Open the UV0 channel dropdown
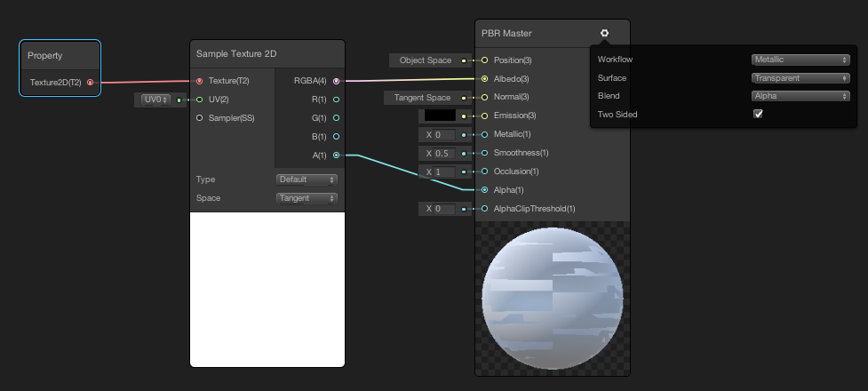Image resolution: width=868 pixels, height=391 pixels. coord(156,100)
